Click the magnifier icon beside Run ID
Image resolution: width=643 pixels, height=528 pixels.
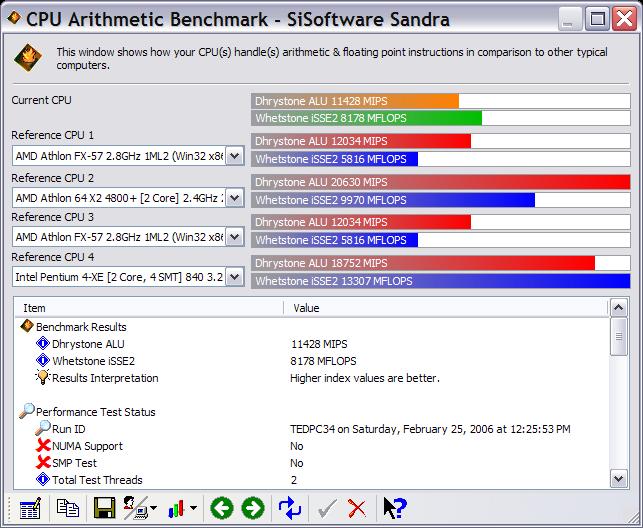pyautogui.click(x=43, y=428)
